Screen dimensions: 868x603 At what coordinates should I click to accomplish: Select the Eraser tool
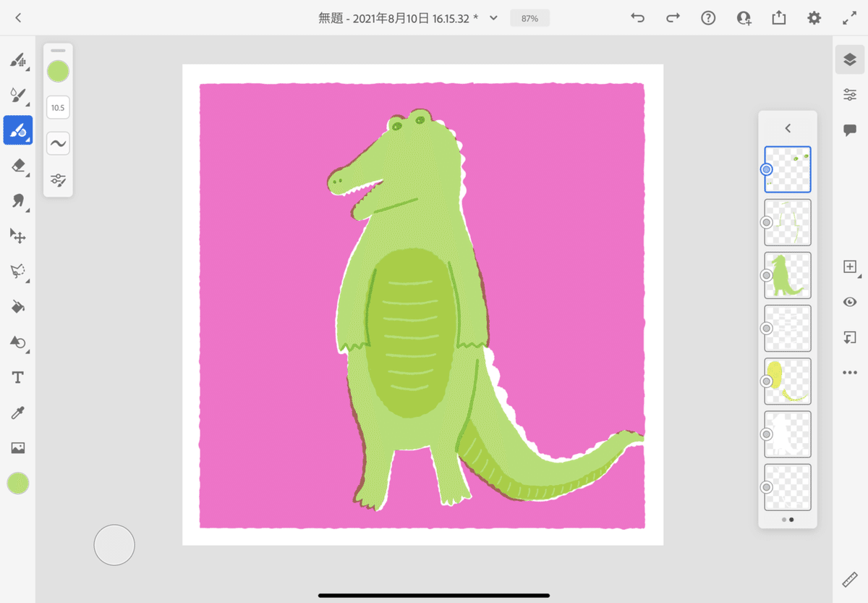pyautogui.click(x=18, y=166)
